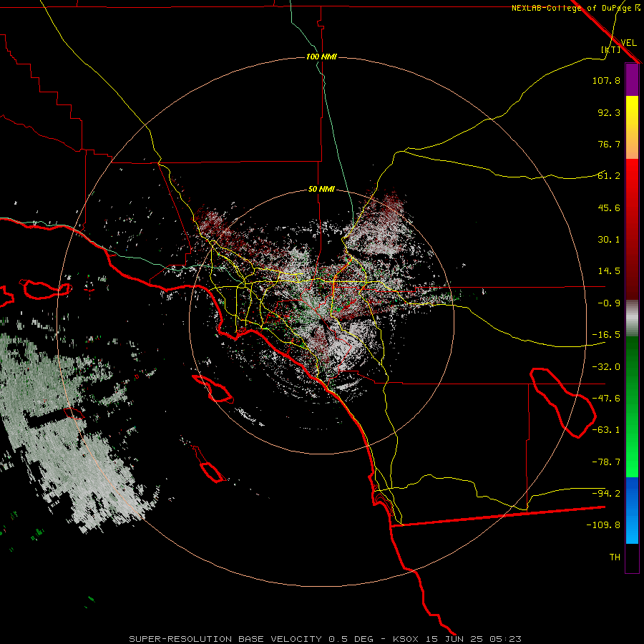Click the -63.1 value on velocity scale
Viewport: 644px width, 644px height.
click(x=606, y=430)
